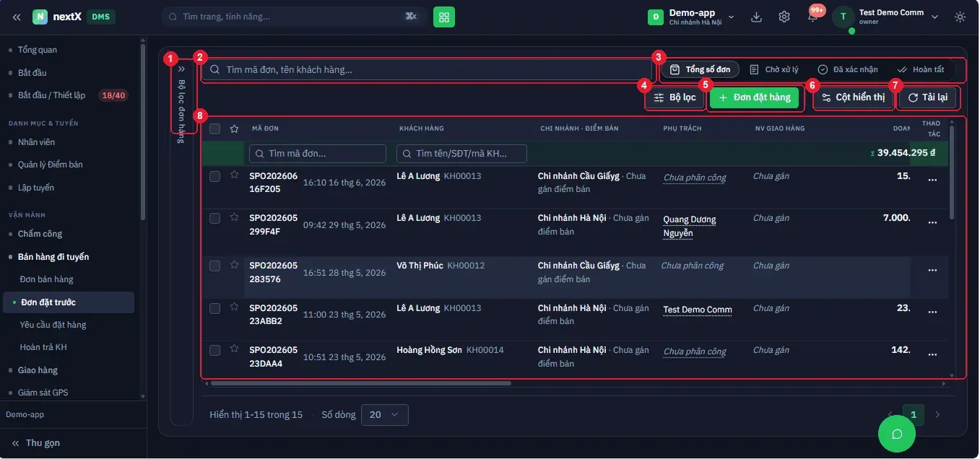This screenshot has height=459, width=980.
Task: Switch to the Chờ xử lý tab
Action: click(x=774, y=69)
